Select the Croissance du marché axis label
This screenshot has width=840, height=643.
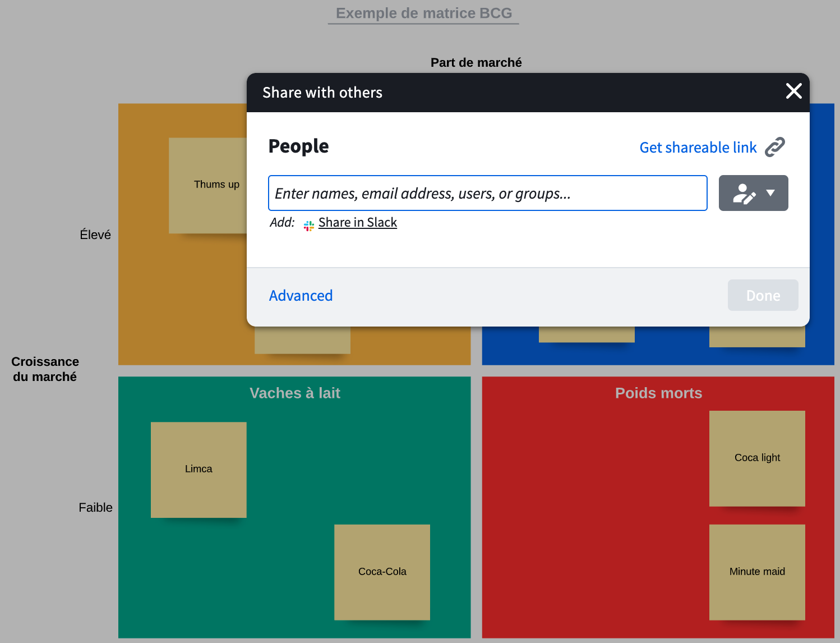point(45,369)
